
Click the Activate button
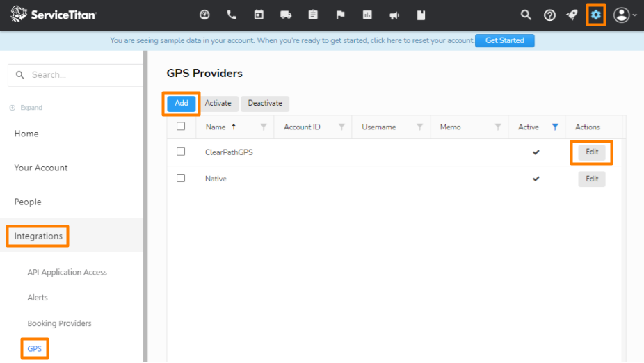(x=218, y=104)
